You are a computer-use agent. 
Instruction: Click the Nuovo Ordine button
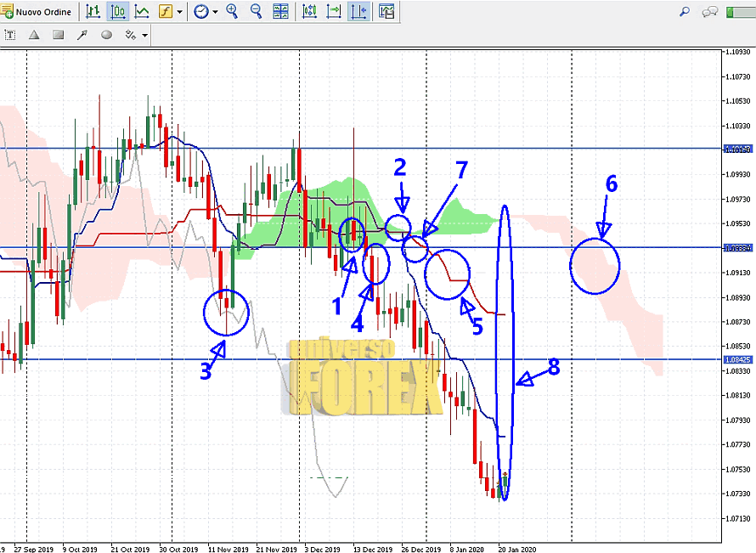point(37,12)
